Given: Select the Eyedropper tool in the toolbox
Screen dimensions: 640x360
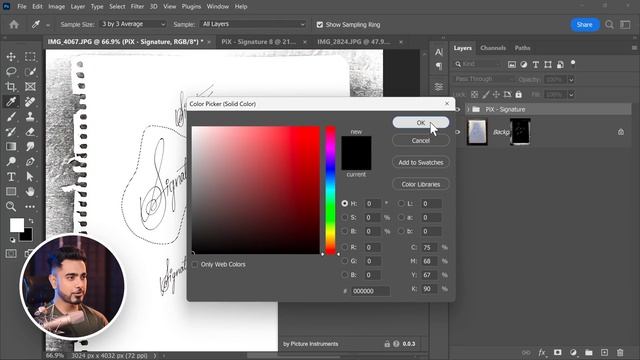Looking at the screenshot, I should (11, 102).
